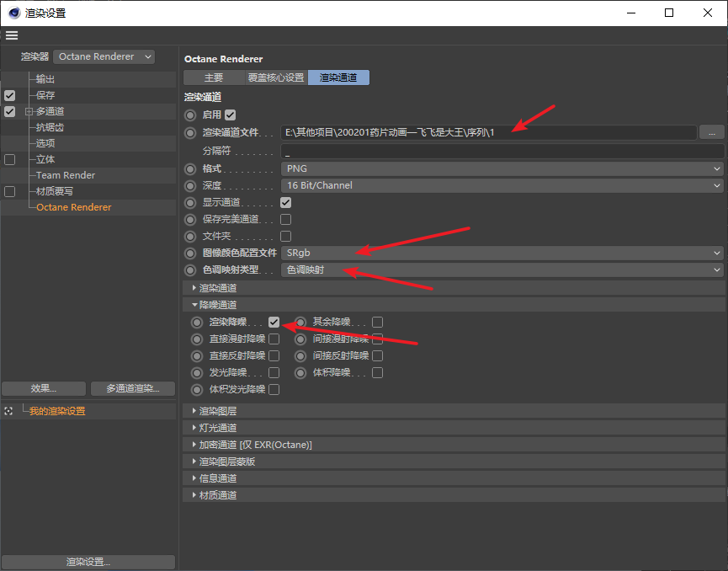Expand the 灯光通道 section
728x571 pixels.
[x=454, y=428]
